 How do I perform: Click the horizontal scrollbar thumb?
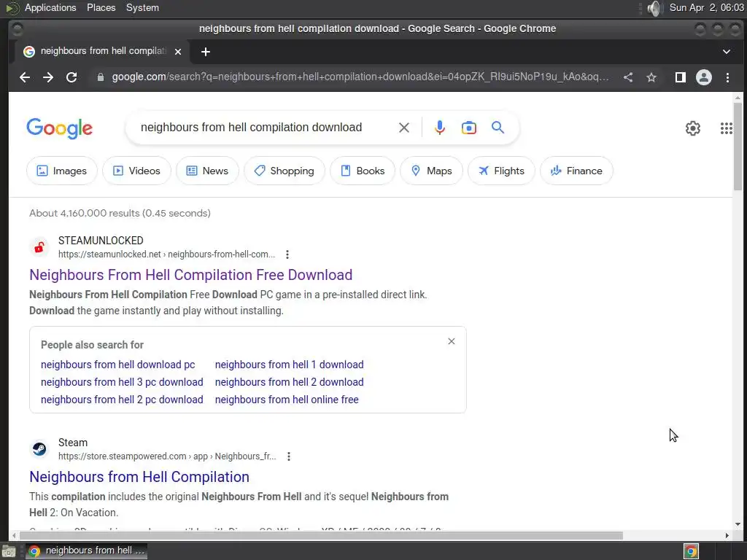point(321,536)
